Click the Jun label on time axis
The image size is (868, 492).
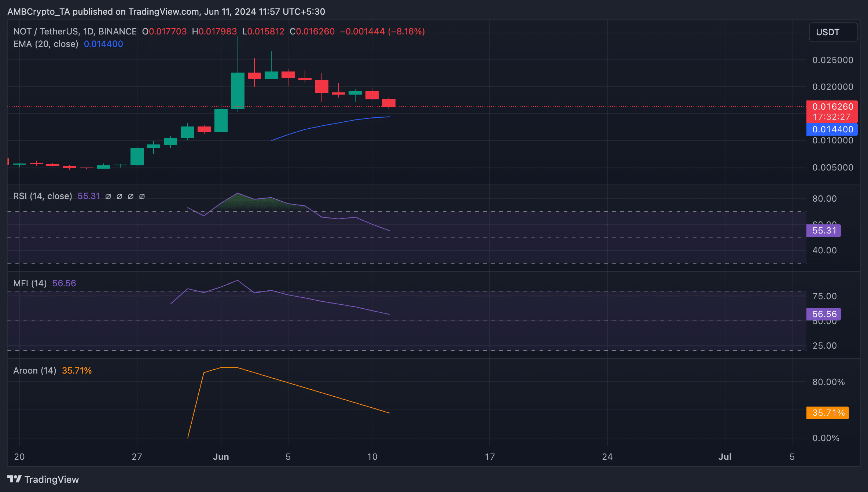[x=221, y=457]
